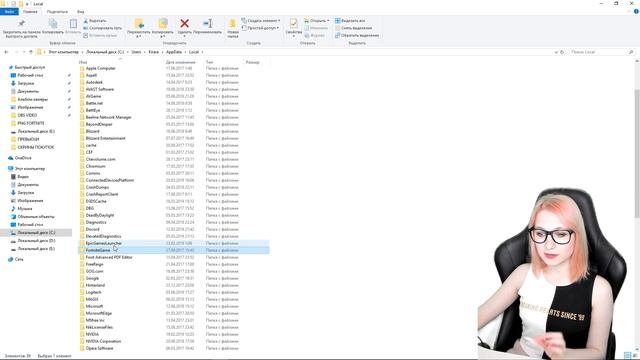The image size is (640, 360).
Task: Go forward with the forward arrow
Action: pos(16,52)
